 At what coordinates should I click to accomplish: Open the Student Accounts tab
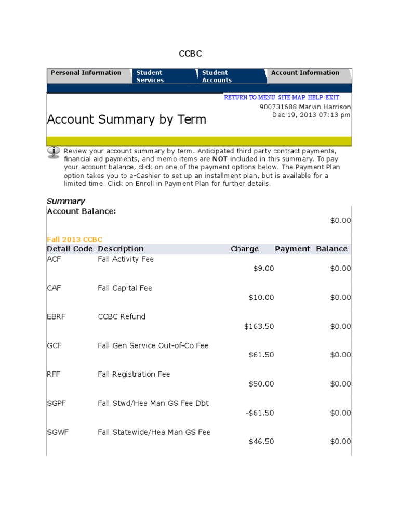tap(217, 76)
